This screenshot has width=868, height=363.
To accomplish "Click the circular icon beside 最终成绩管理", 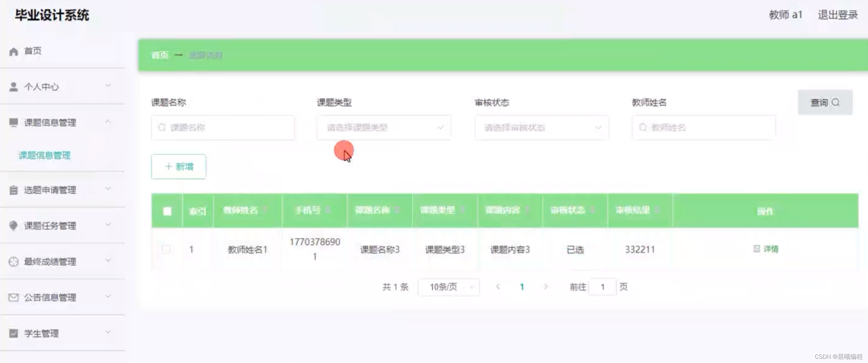I will click(13, 262).
